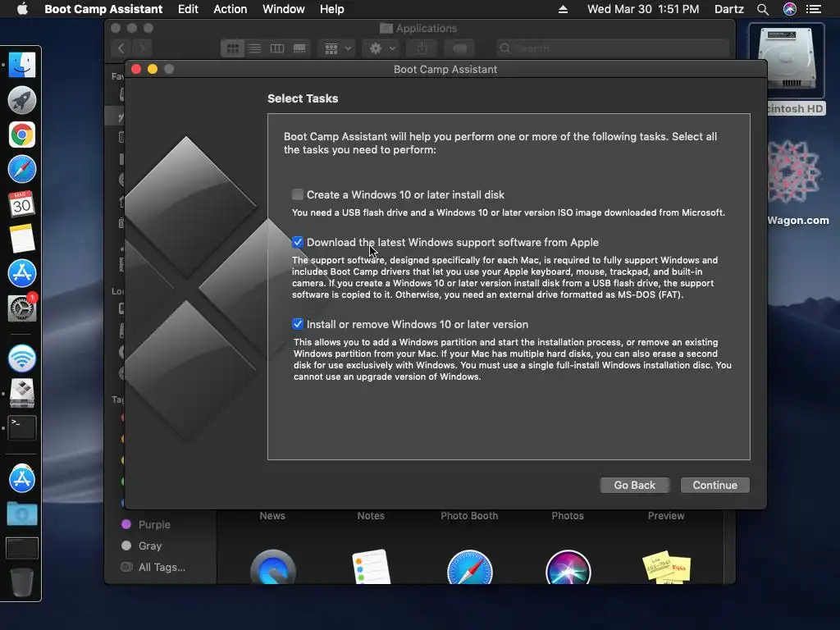Click the Preview label in Finder
840x630 pixels.
tap(666, 515)
